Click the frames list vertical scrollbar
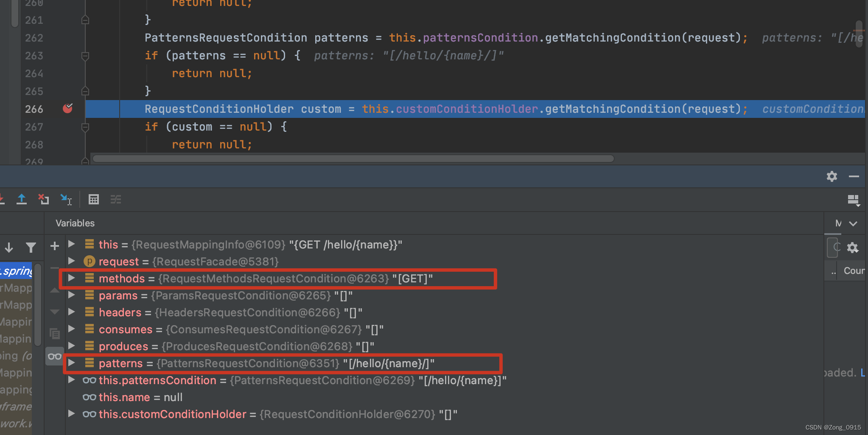 pos(38,304)
